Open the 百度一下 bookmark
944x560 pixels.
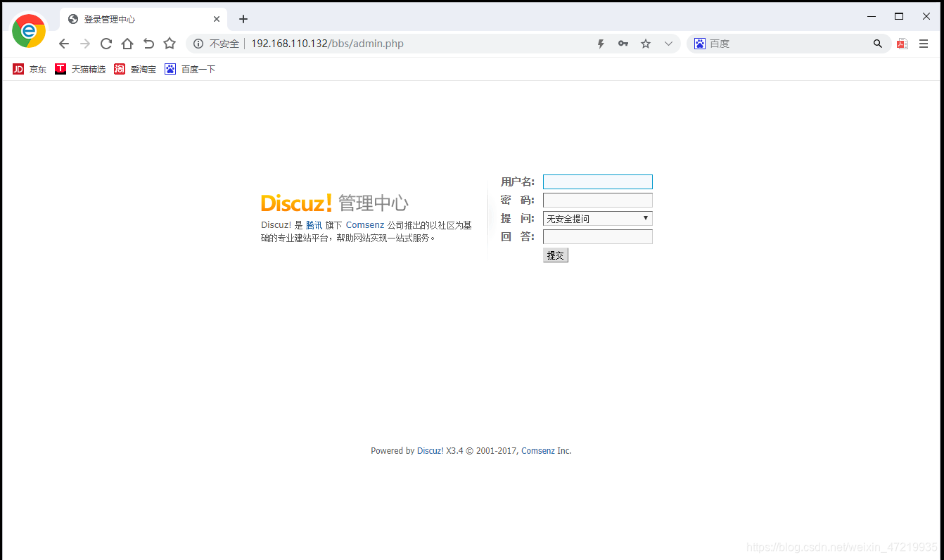click(x=190, y=69)
